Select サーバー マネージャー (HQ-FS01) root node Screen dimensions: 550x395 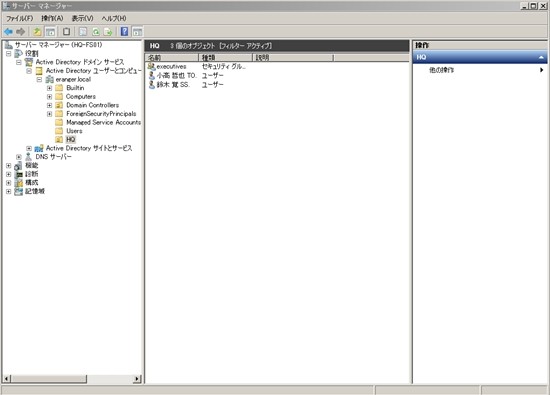click(x=58, y=45)
